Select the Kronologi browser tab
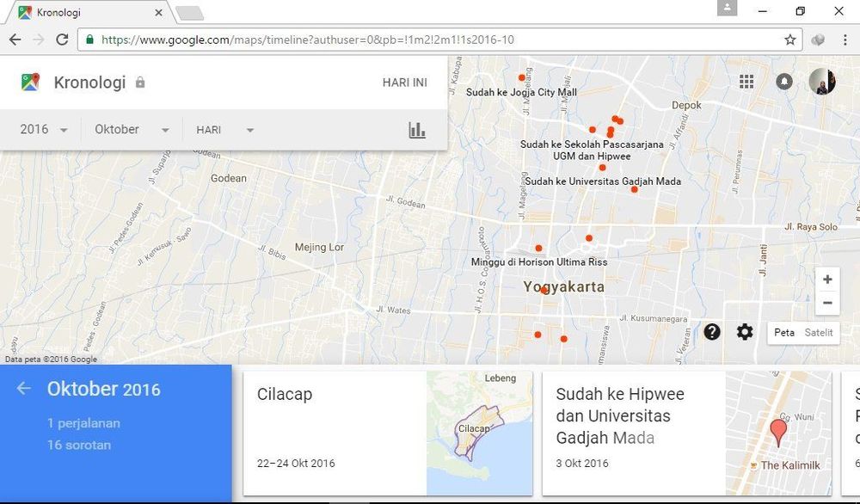This screenshot has height=504, width=860. 90,12
